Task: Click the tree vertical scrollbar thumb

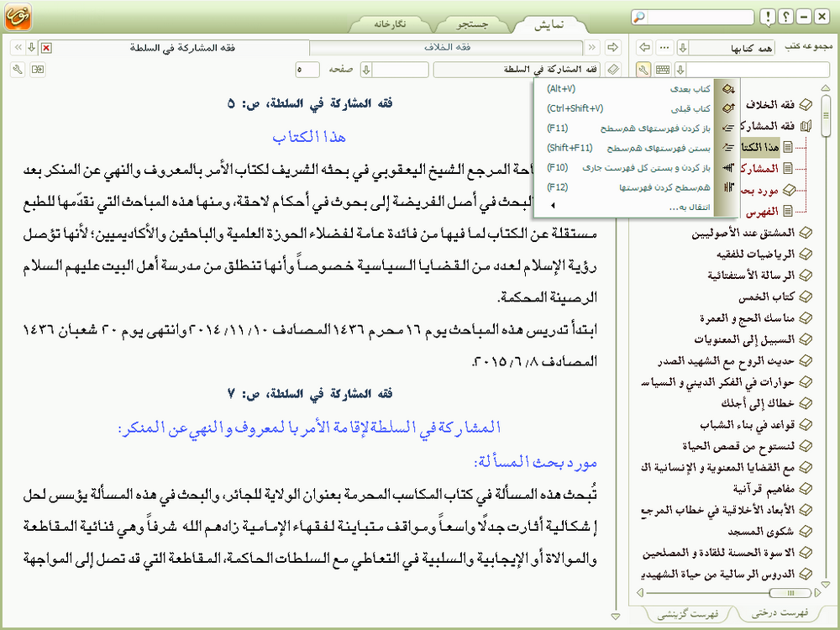Action: pyautogui.click(x=826, y=114)
